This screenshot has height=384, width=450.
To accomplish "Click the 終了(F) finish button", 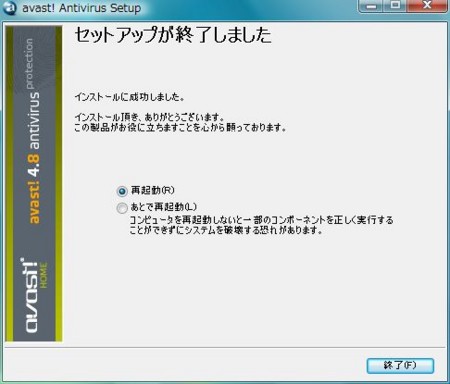I will [x=400, y=366].
